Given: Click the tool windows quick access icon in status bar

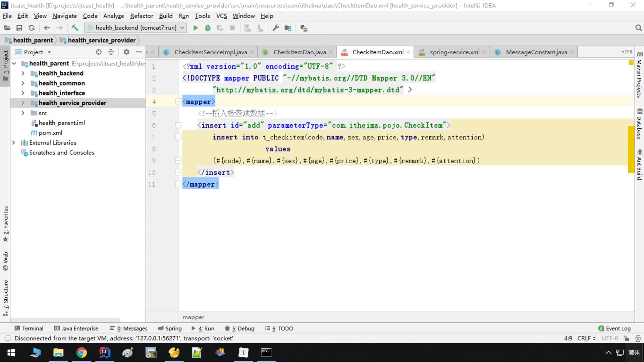Looking at the screenshot, I should tap(8, 338).
